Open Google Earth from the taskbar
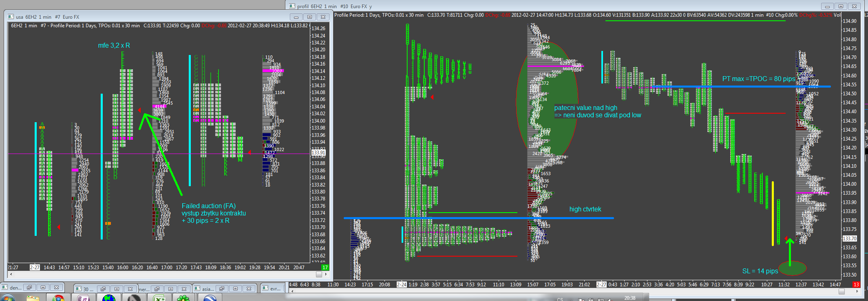Image resolution: width=868 pixels, height=301 pixels. coord(210,298)
